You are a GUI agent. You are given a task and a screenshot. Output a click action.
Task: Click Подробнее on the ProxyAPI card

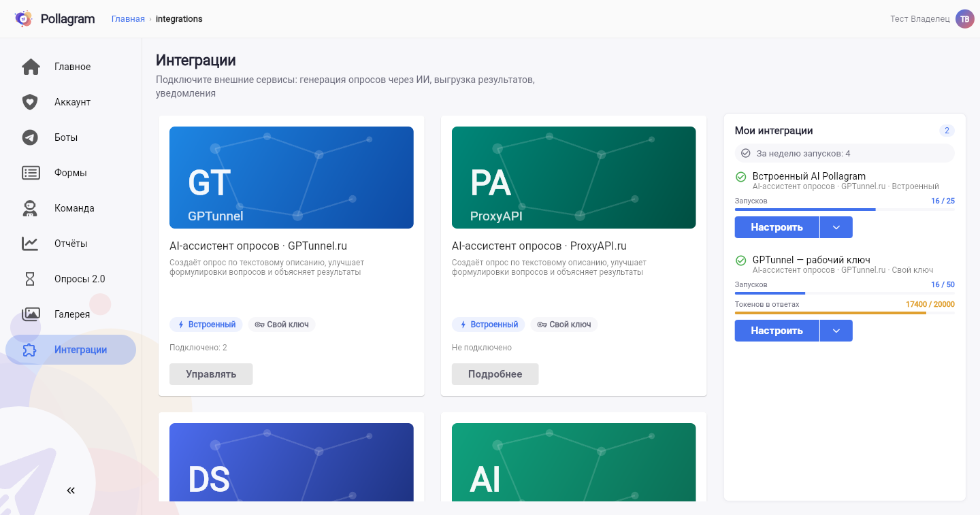tap(495, 374)
